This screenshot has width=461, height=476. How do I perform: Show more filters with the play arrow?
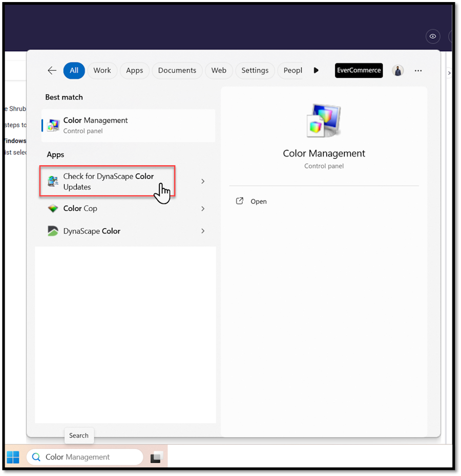(316, 71)
